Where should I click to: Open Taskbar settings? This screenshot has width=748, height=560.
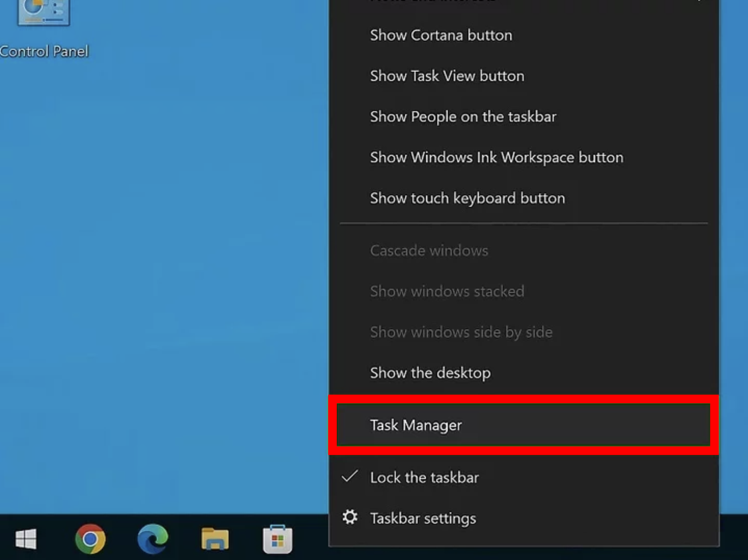pyautogui.click(x=422, y=518)
